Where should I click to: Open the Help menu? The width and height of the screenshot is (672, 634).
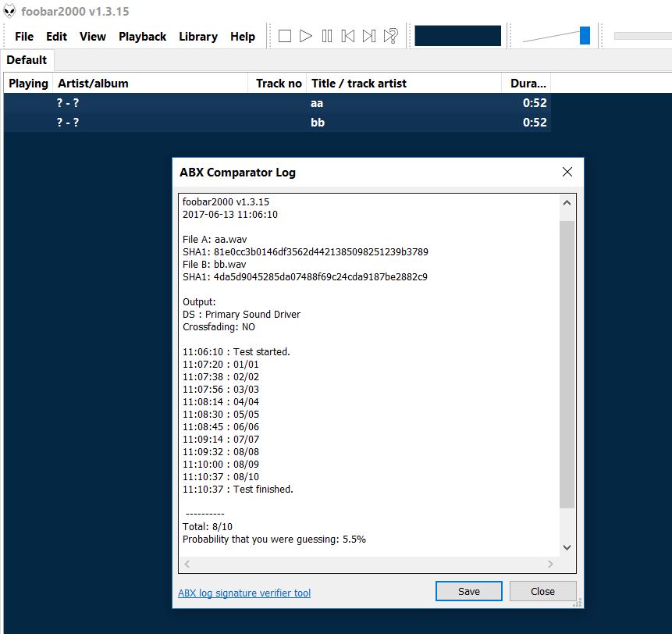pos(243,37)
